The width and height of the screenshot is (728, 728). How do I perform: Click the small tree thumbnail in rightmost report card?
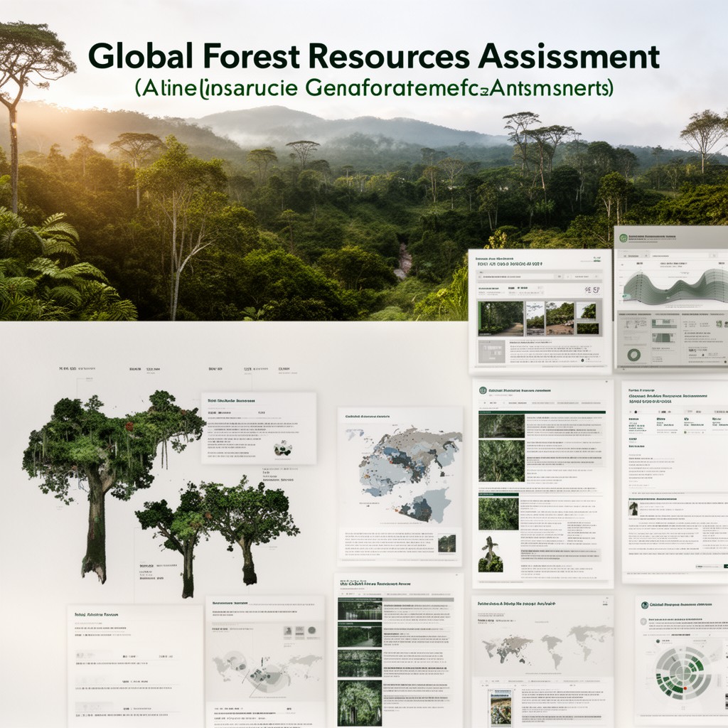633,508
